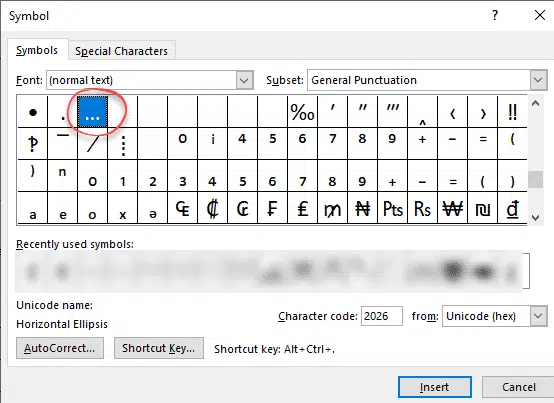The height and width of the screenshot is (403, 554).
Task: Click the Insert button
Action: coord(435,387)
